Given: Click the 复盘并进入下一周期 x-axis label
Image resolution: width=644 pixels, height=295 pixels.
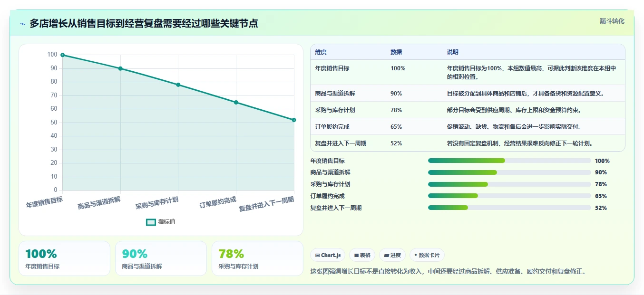Looking at the screenshot, I should pos(266,204).
